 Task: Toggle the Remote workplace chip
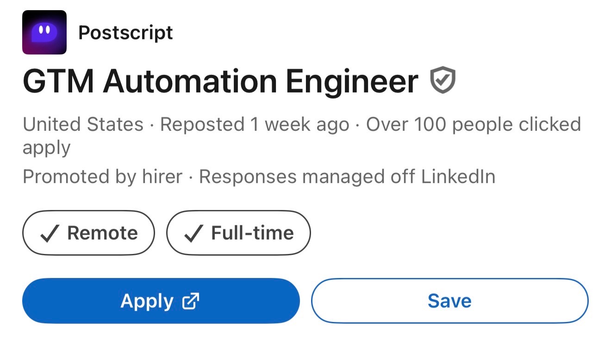point(88,233)
